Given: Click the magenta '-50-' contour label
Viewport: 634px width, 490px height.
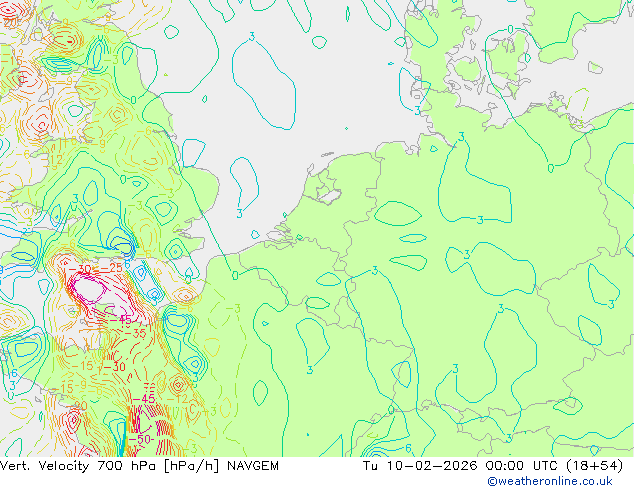Looking at the screenshot, I should (x=141, y=439).
